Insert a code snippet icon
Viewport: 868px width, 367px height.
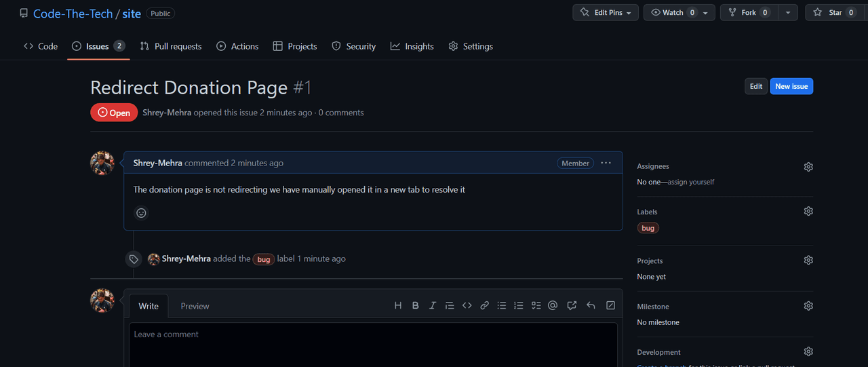[x=467, y=306]
